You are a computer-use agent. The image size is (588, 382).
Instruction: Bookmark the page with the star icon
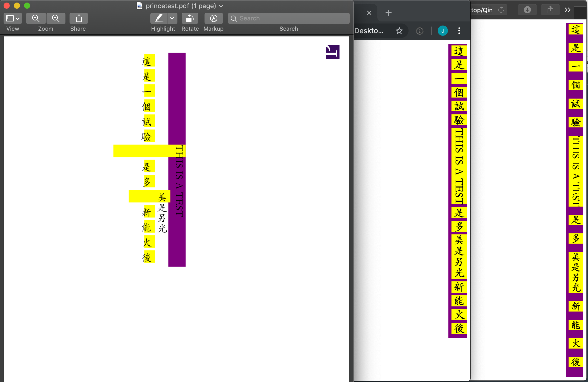(399, 31)
